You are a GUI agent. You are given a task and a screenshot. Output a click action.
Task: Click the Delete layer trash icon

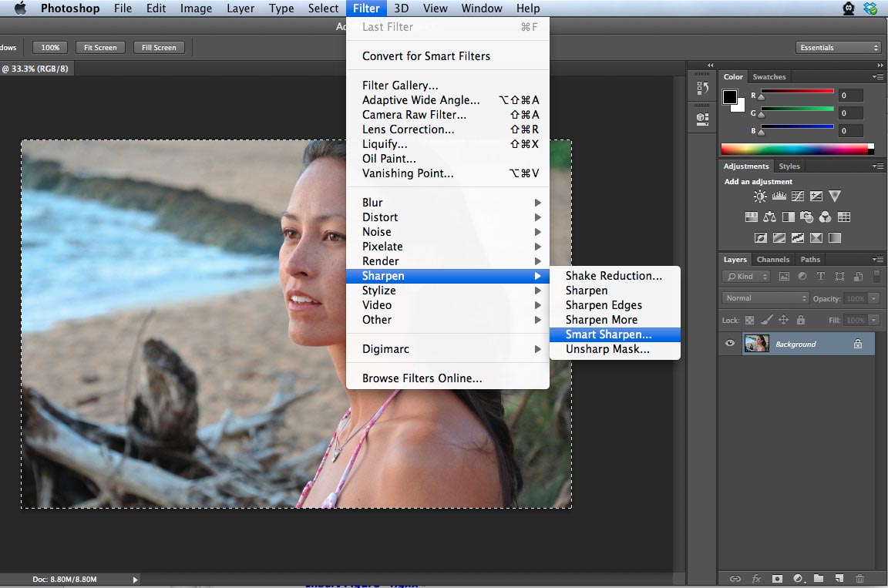click(x=860, y=578)
